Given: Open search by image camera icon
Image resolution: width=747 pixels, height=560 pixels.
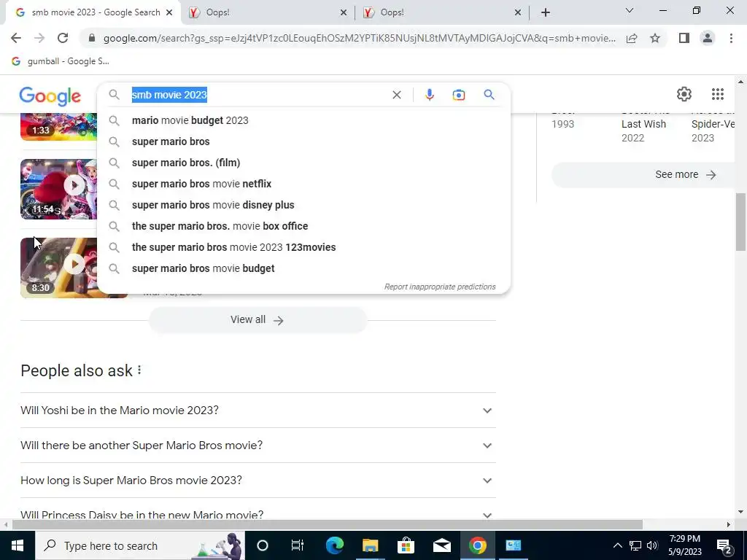Looking at the screenshot, I should [x=458, y=95].
